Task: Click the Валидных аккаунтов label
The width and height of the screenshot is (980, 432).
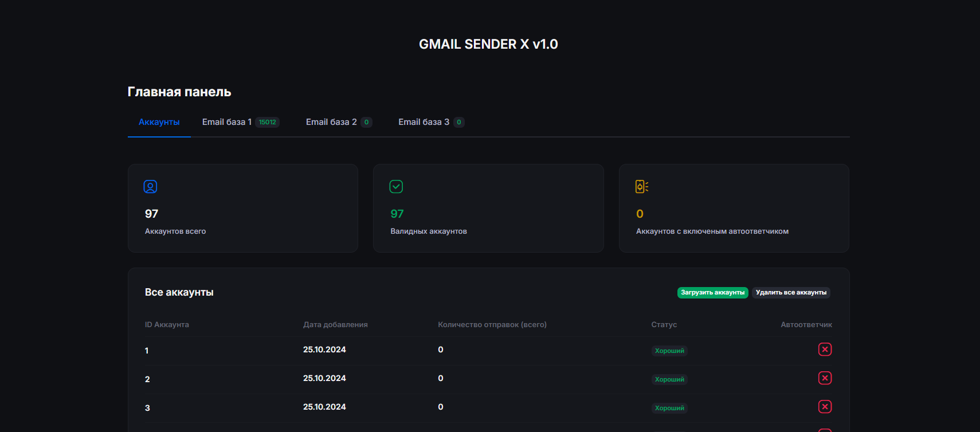Action: click(x=429, y=231)
